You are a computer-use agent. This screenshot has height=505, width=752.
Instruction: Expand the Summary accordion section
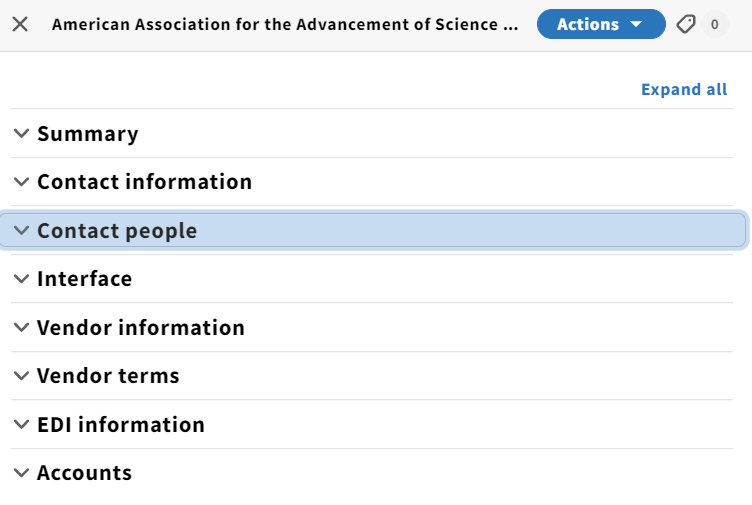coord(372,133)
